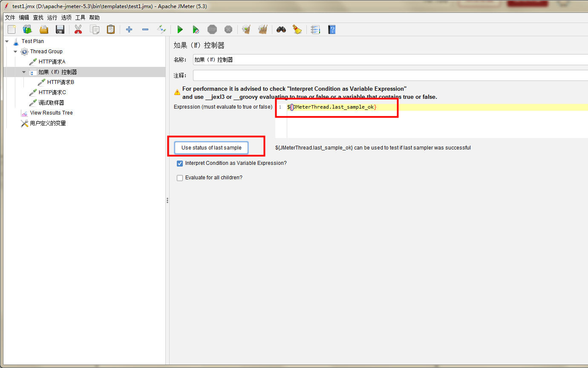
Task: Reset search with the brush icon
Action: pyautogui.click(x=297, y=29)
